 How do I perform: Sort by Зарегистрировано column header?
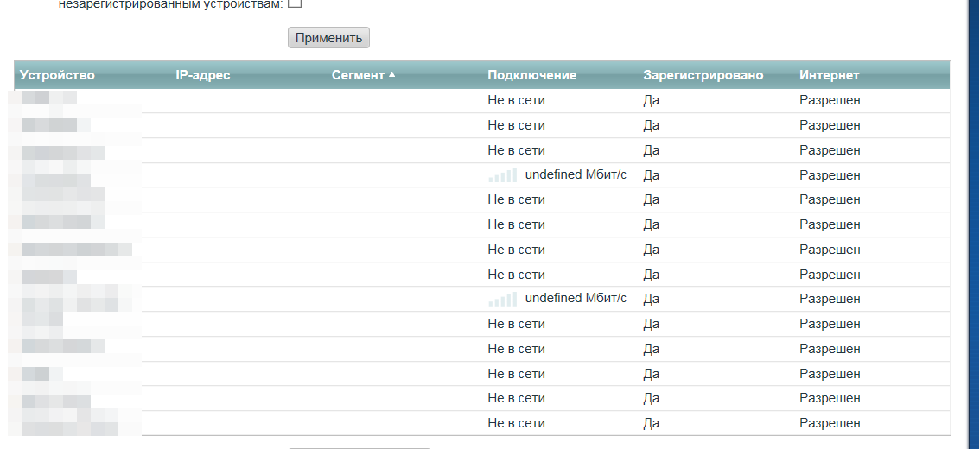click(703, 75)
